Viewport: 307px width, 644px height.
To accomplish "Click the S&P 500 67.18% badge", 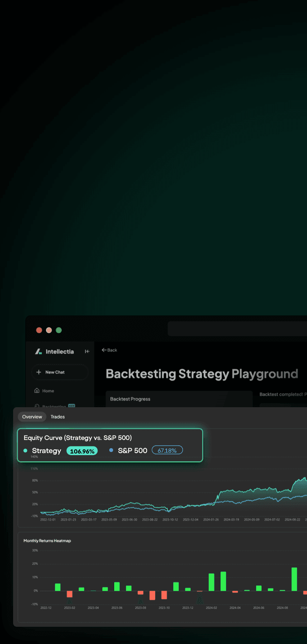I will [167, 450].
